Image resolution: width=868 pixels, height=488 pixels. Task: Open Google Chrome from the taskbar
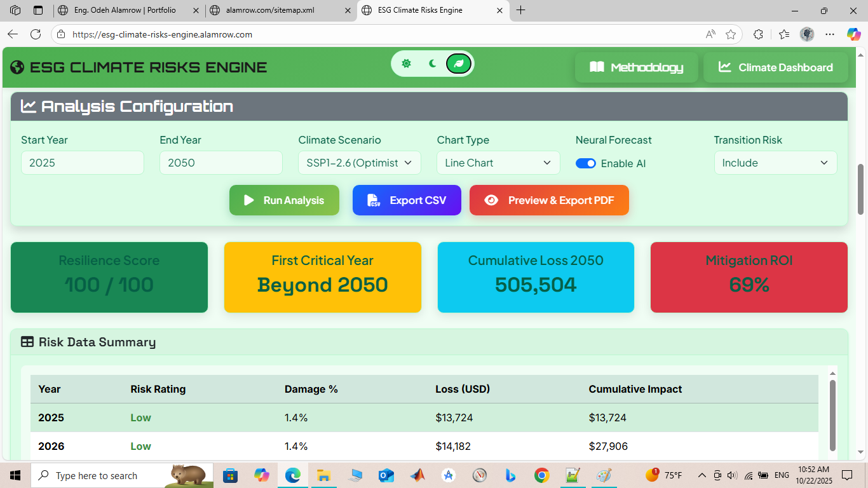pyautogui.click(x=541, y=475)
